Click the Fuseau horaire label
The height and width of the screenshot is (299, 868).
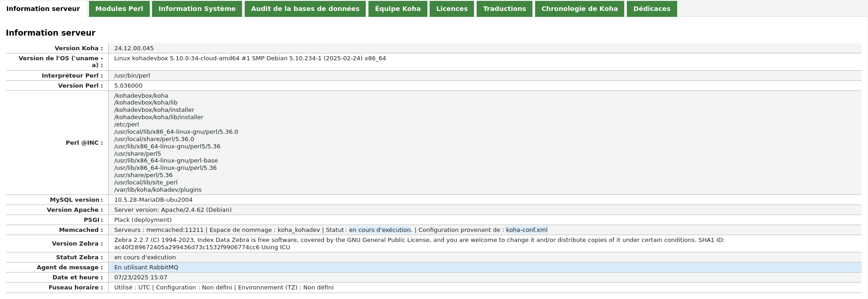tap(76, 288)
